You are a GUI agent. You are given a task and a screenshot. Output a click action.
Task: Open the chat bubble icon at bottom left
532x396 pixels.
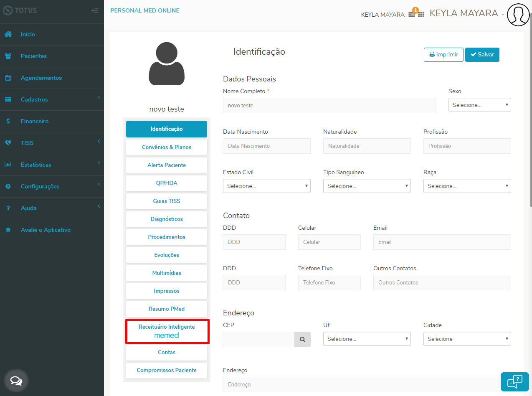coord(16,381)
